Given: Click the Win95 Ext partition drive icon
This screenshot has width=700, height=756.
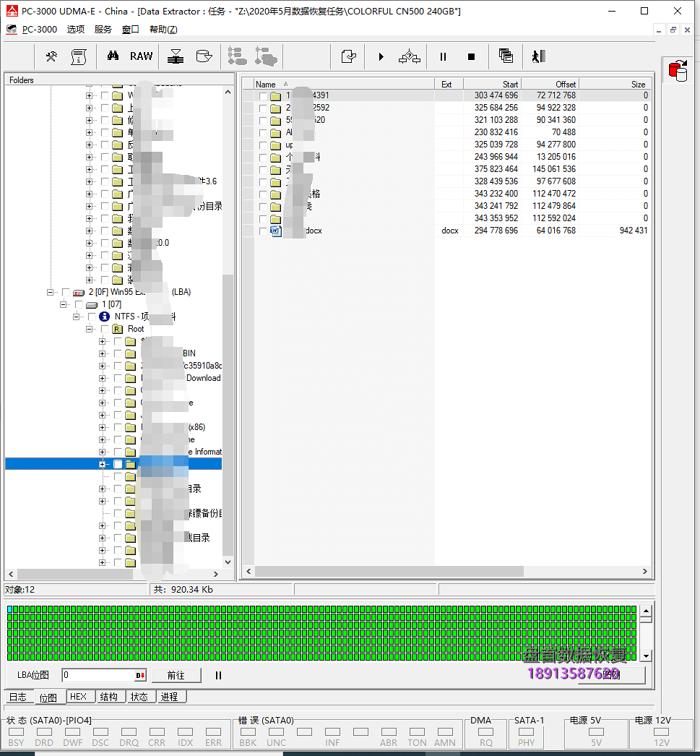Looking at the screenshot, I should click(79, 292).
